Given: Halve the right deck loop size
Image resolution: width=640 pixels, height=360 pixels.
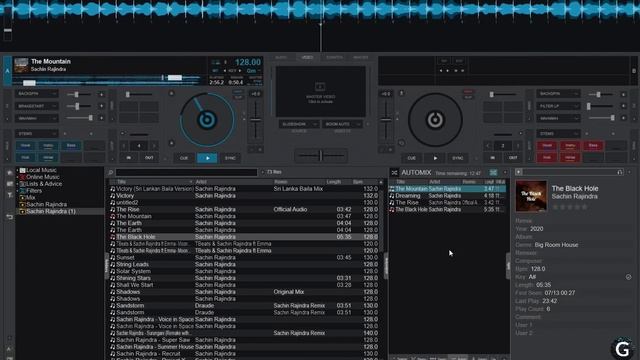Looking at the screenshot, I should point(488,146).
